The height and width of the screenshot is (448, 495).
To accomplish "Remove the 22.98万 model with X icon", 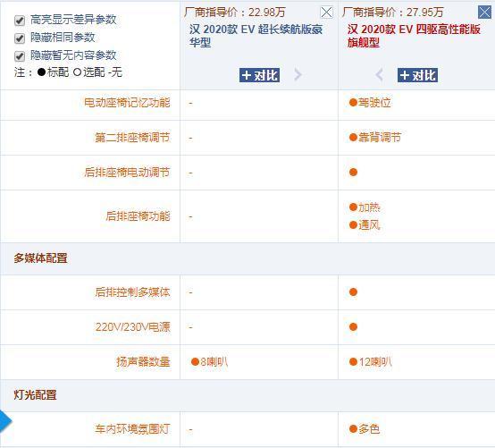I will 326,13.
